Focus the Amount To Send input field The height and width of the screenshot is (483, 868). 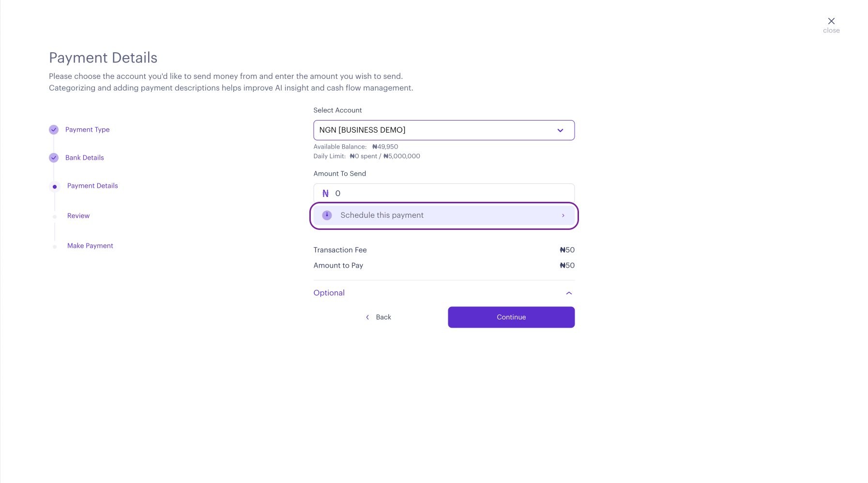pos(444,193)
